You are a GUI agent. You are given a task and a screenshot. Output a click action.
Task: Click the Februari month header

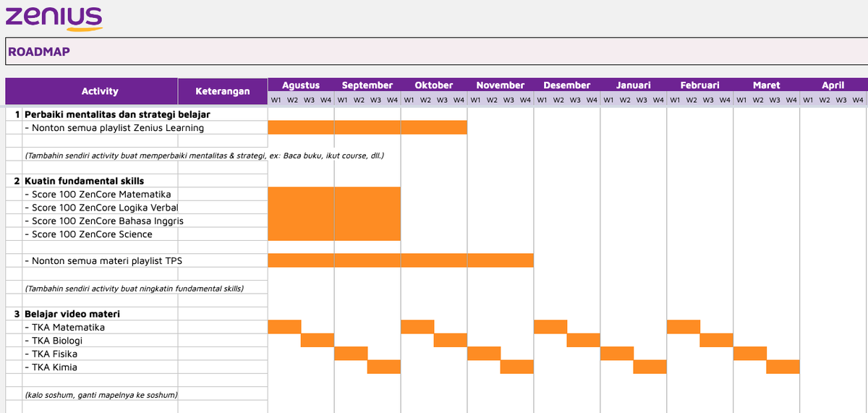(x=700, y=85)
